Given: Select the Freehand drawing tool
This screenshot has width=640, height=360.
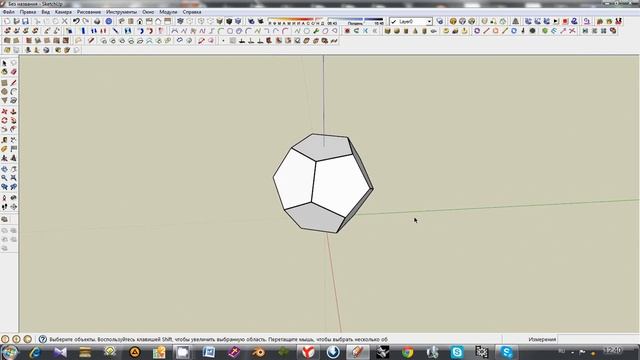Looking at the screenshot, I should click(x=13, y=100).
